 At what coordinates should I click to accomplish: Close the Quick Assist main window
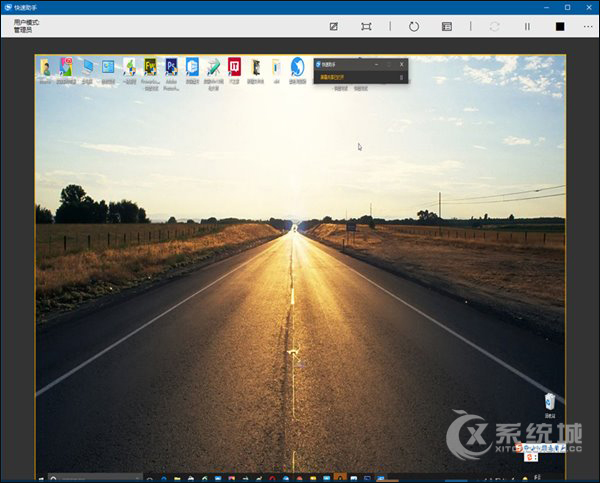pos(589,7)
